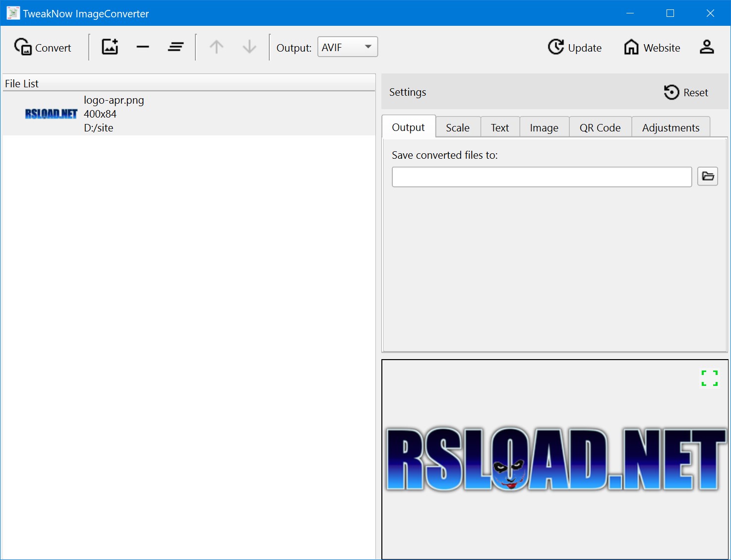This screenshot has width=731, height=560.
Task: Open the Adjustments tab
Action: [x=670, y=127]
